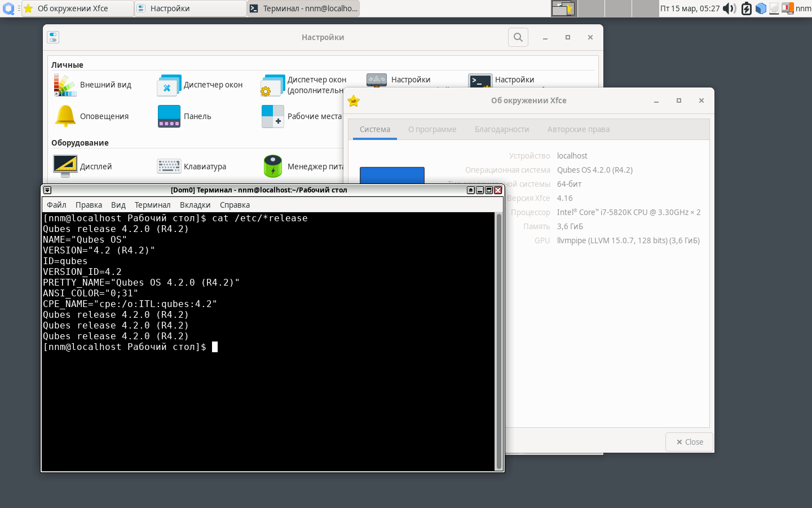Open Диспетчер окон window manager settings
This screenshot has height=508, width=812.
point(200,85)
